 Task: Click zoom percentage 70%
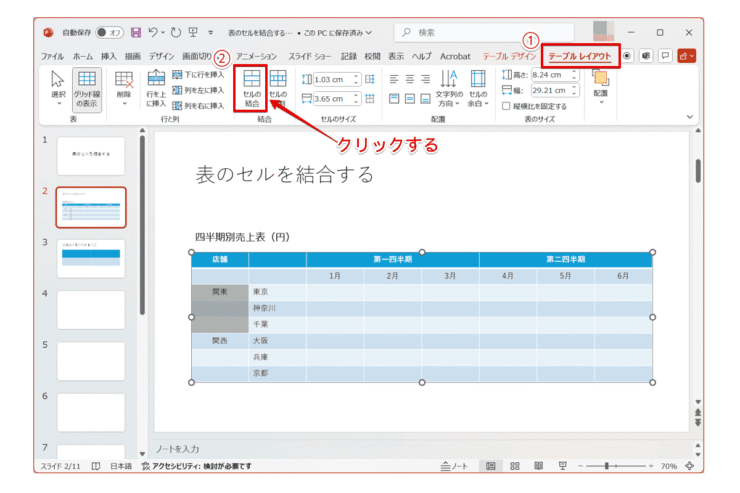669,466
